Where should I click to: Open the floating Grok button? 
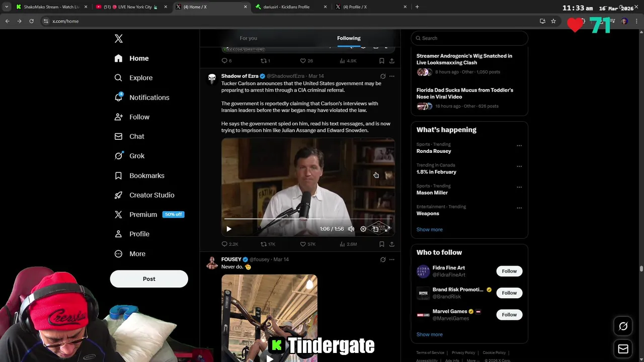623,326
